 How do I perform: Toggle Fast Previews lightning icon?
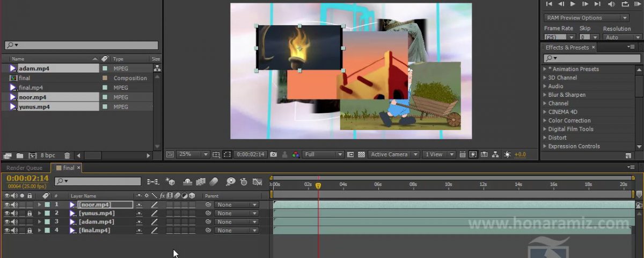tap(473, 154)
